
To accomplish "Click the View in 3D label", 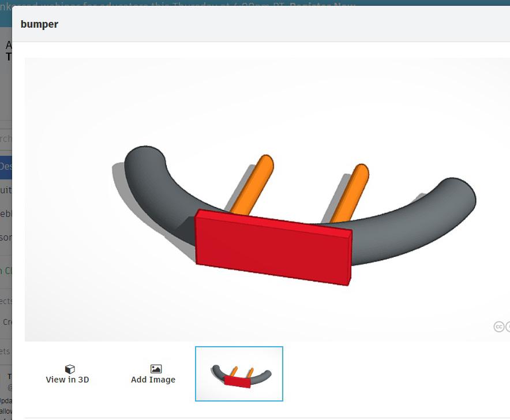I will [x=67, y=380].
